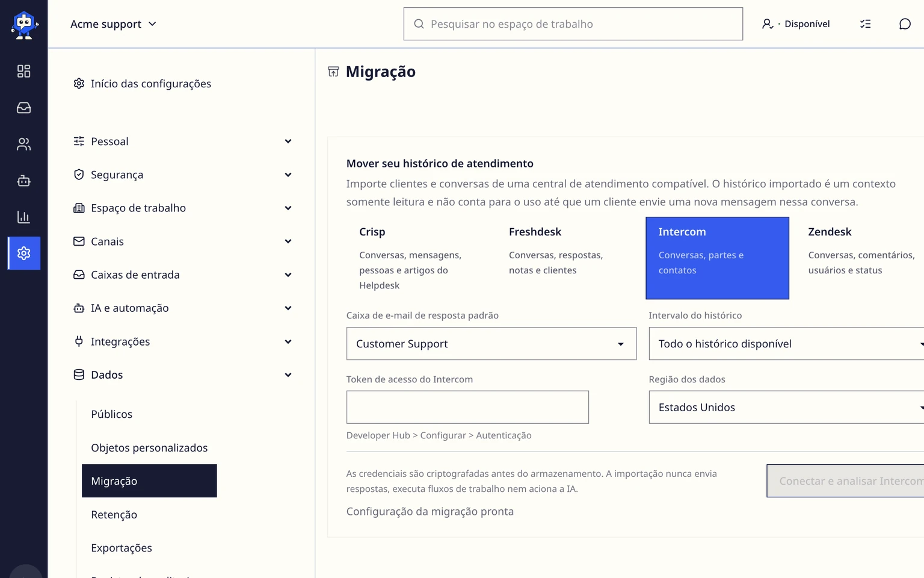Click the robot mascot logo icon
This screenshot has height=578, width=924.
[x=24, y=25]
